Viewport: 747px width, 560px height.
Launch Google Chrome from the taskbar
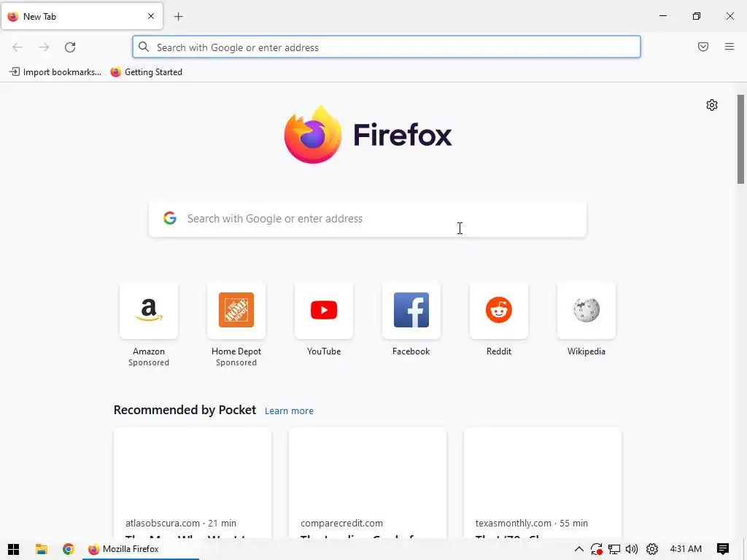click(x=68, y=549)
